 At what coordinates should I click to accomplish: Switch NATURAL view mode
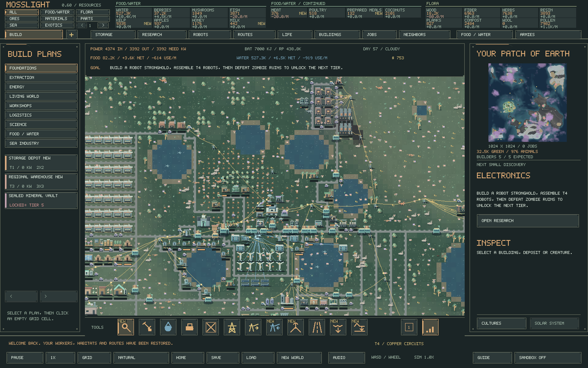(141, 358)
